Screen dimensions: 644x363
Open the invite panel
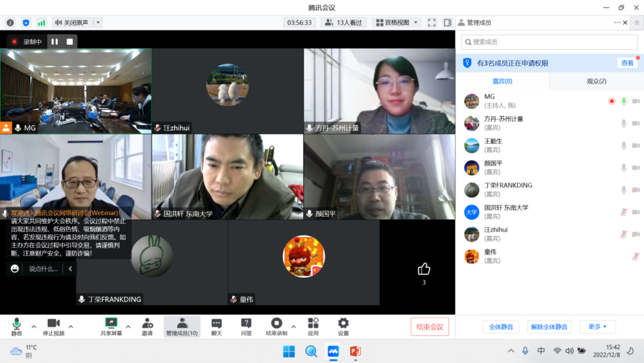147,327
